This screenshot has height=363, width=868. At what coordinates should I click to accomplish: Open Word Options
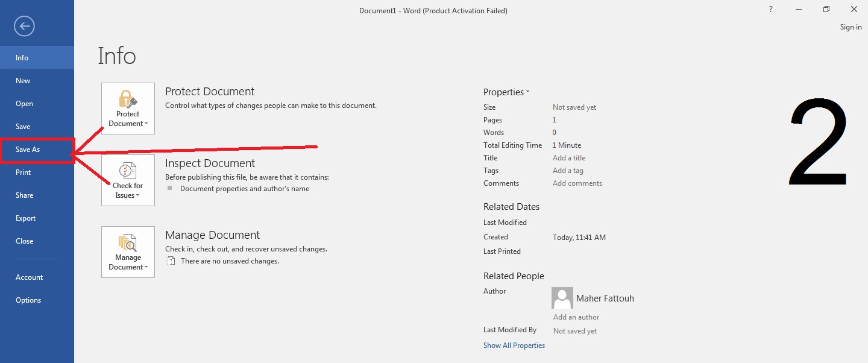[37, 300]
